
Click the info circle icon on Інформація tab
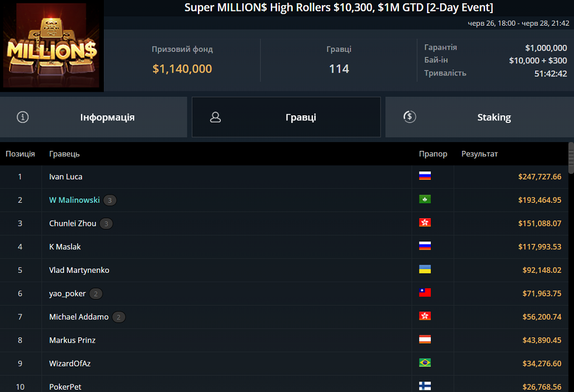pyautogui.click(x=22, y=116)
